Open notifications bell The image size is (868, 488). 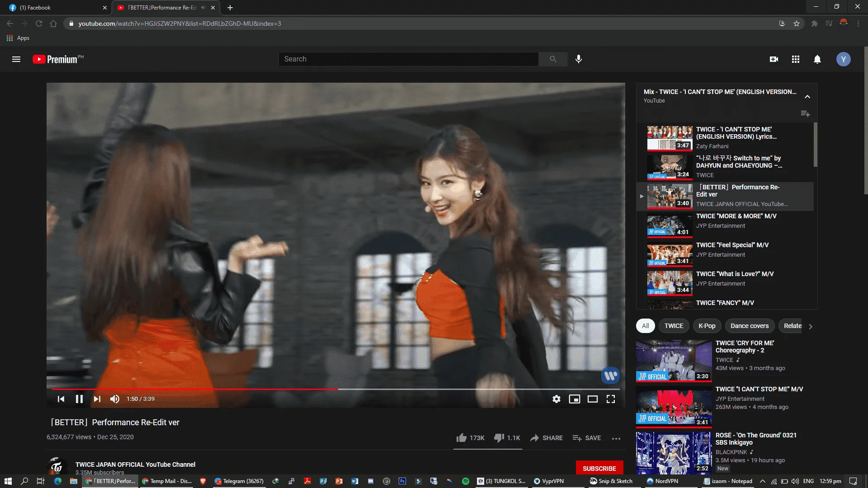tap(817, 59)
